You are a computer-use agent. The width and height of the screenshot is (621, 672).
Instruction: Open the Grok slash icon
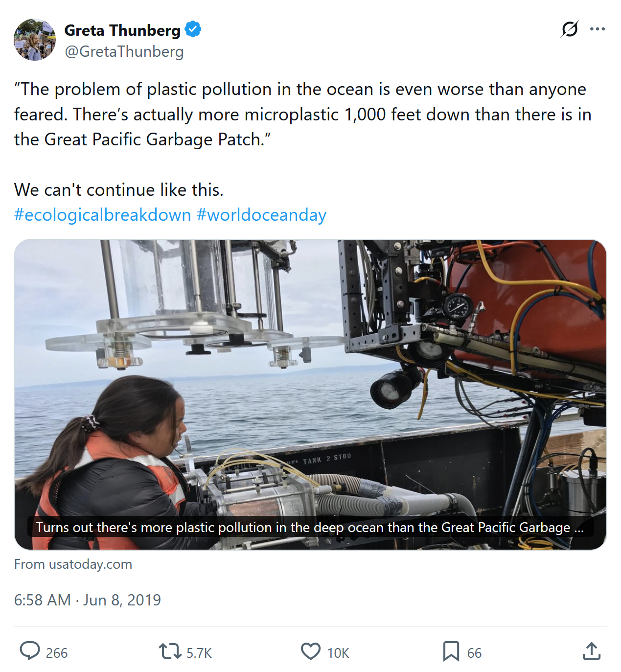click(x=570, y=29)
